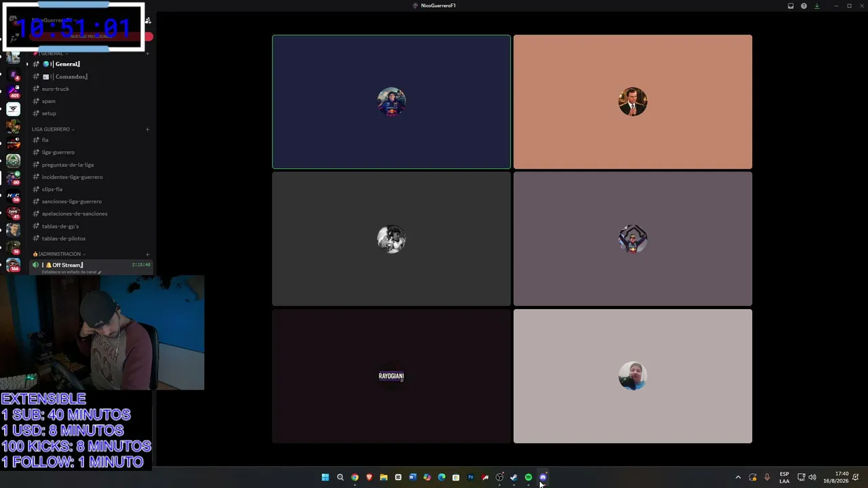Open the tablas-de-gp's channel
The height and width of the screenshot is (488, 868).
(92, 226)
